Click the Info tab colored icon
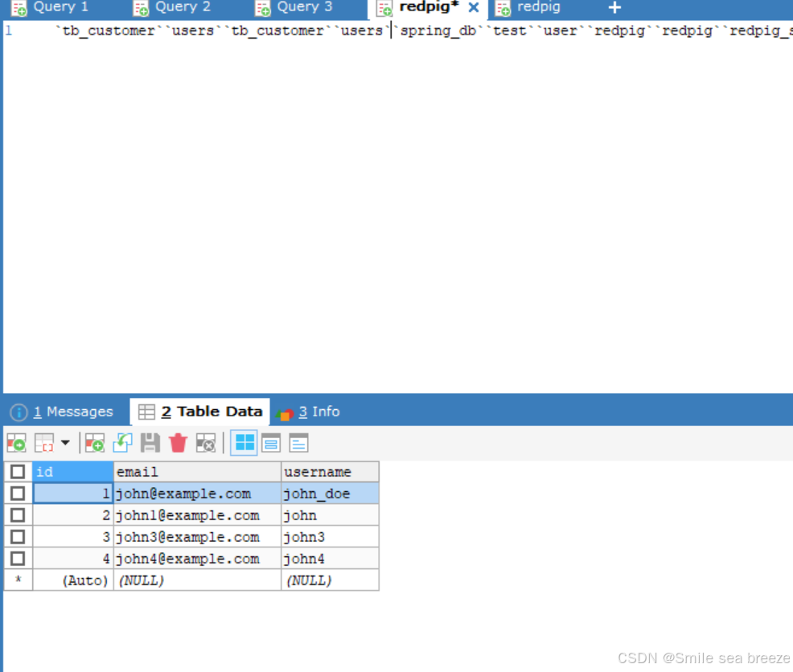Image resolution: width=793 pixels, height=672 pixels. [285, 413]
